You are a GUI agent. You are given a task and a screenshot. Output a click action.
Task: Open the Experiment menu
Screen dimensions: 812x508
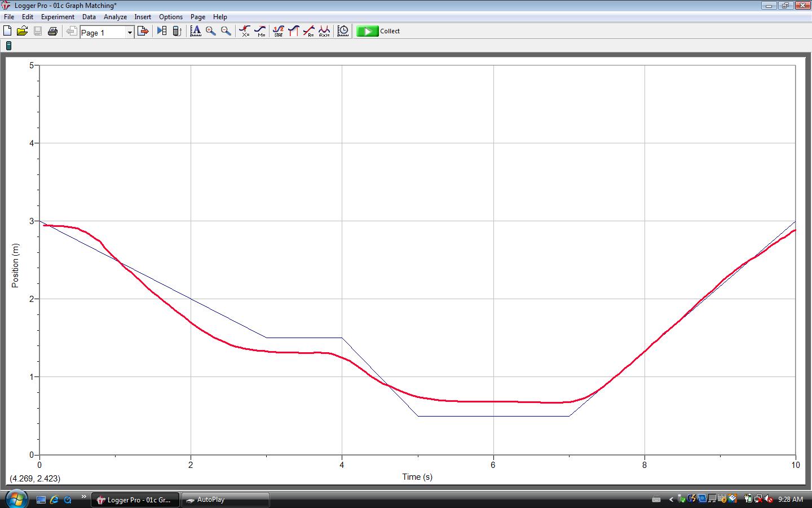pos(58,17)
